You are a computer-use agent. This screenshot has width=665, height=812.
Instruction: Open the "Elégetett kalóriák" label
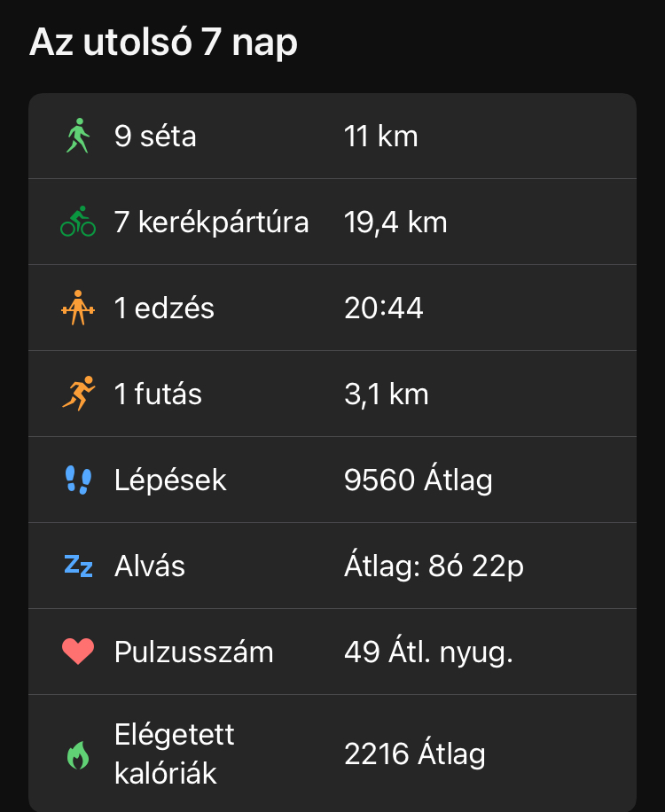tap(174, 753)
